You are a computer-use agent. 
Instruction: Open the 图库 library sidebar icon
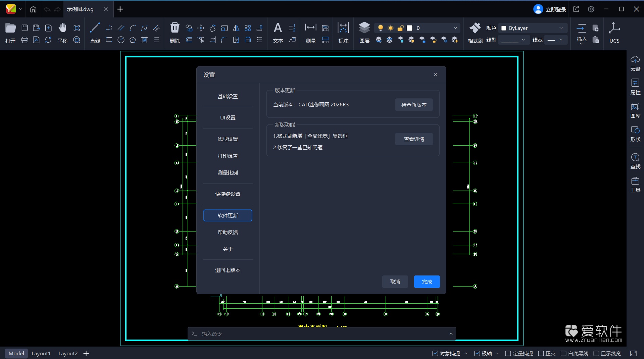coord(635,107)
